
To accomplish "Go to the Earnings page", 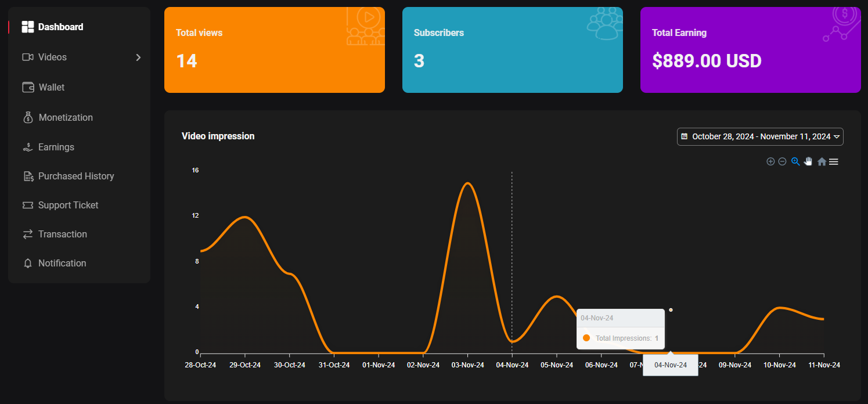I will tap(56, 147).
